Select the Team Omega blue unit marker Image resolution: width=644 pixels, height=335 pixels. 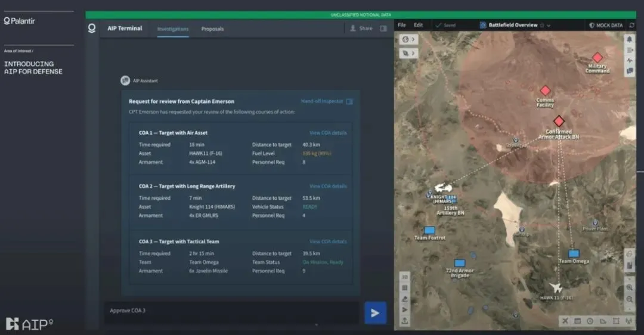coord(574,254)
